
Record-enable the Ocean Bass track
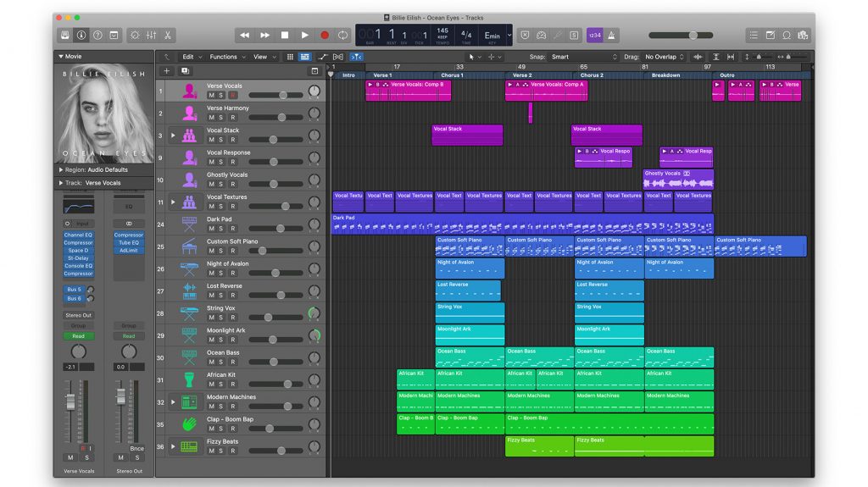[233, 362]
